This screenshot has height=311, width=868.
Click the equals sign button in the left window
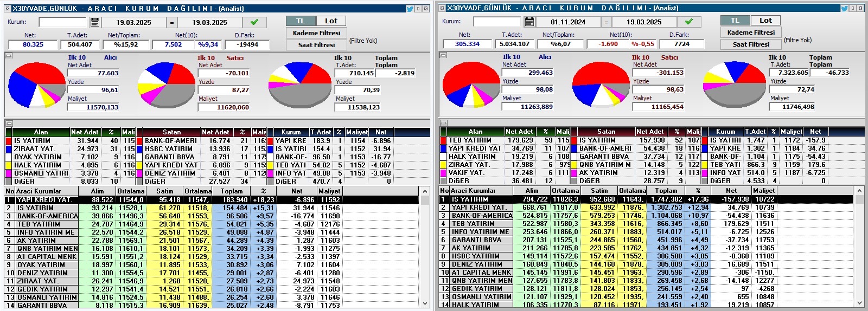(x=172, y=22)
